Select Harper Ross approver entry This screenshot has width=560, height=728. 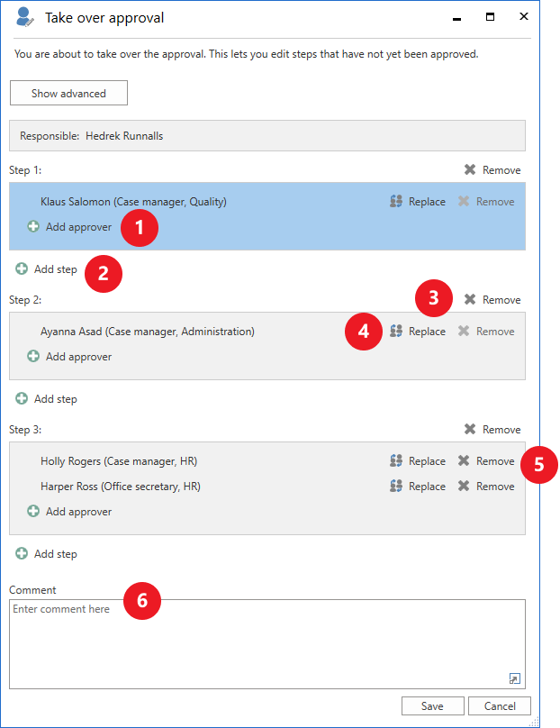click(x=121, y=486)
